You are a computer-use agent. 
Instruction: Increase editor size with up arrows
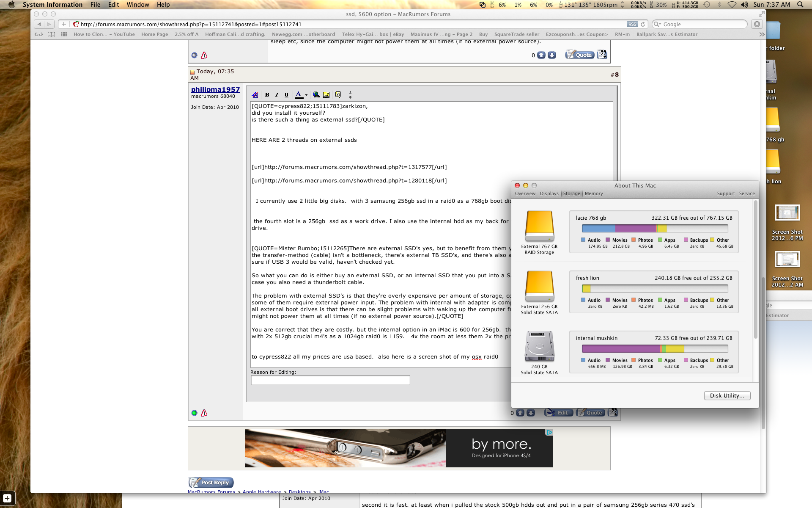(x=350, y=92)
